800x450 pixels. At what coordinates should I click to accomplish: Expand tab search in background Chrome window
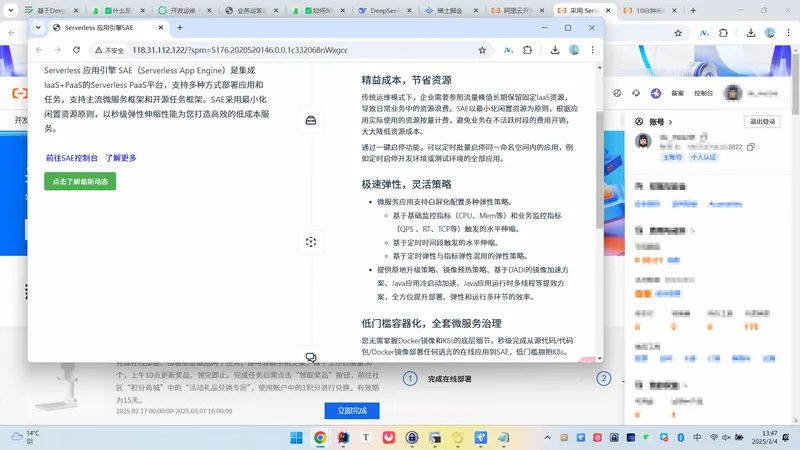click(x=11, y=10)
